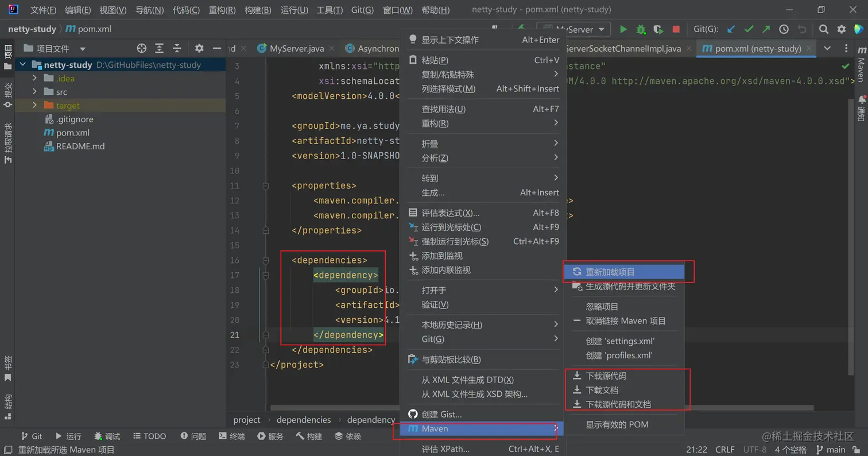This screenshot has width=868, height=456.
Task: Click the CRLF line separator indicator
Action: tap(724, 450)
